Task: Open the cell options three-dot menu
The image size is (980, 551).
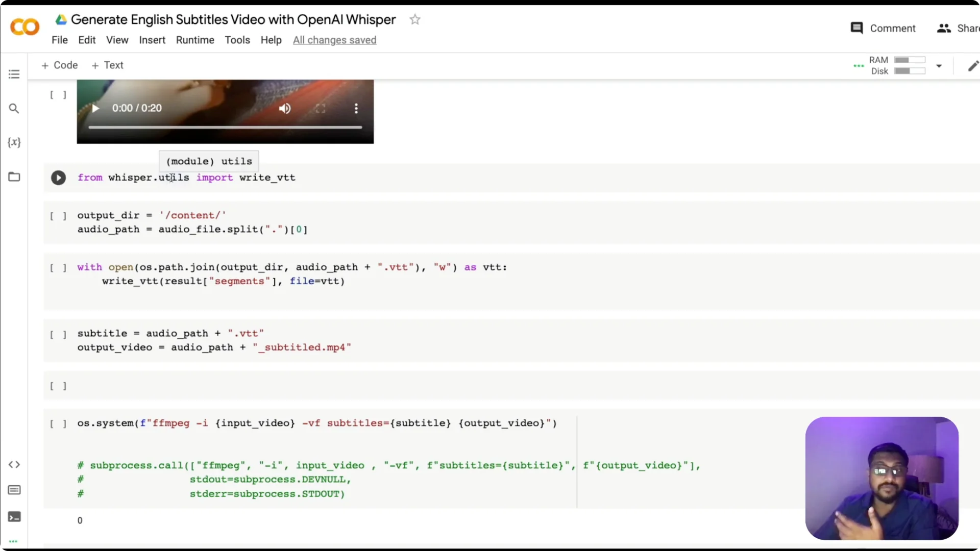Action: (x=859, y=66)
